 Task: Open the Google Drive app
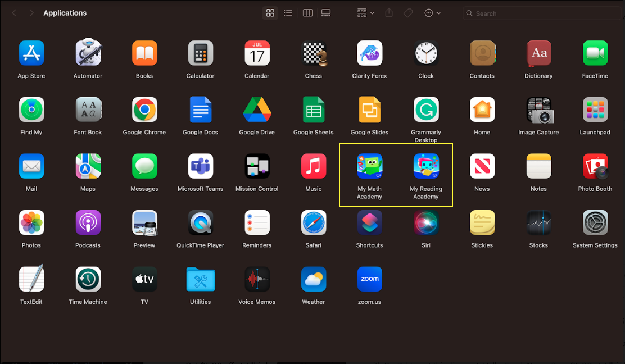(x=257, y=110)
